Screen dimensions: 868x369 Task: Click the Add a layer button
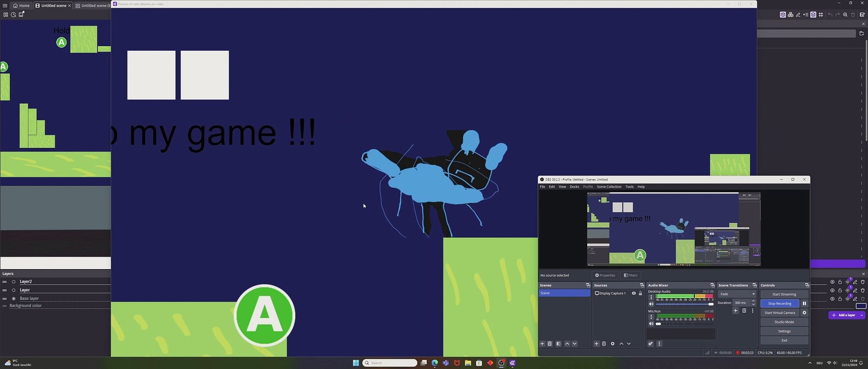click(x=843, y=315)
